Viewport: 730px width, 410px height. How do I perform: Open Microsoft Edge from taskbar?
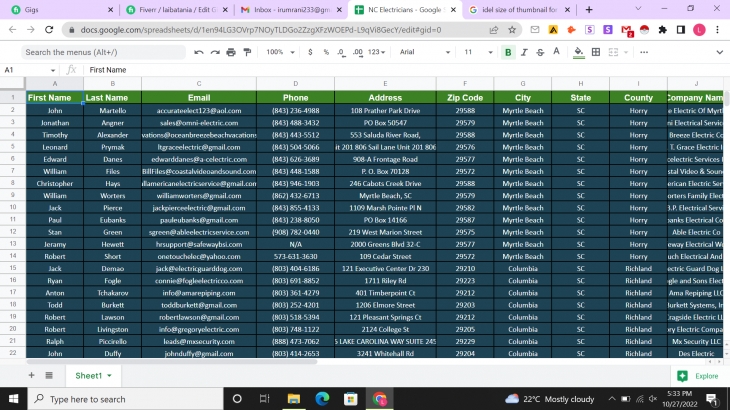point(322,399)
